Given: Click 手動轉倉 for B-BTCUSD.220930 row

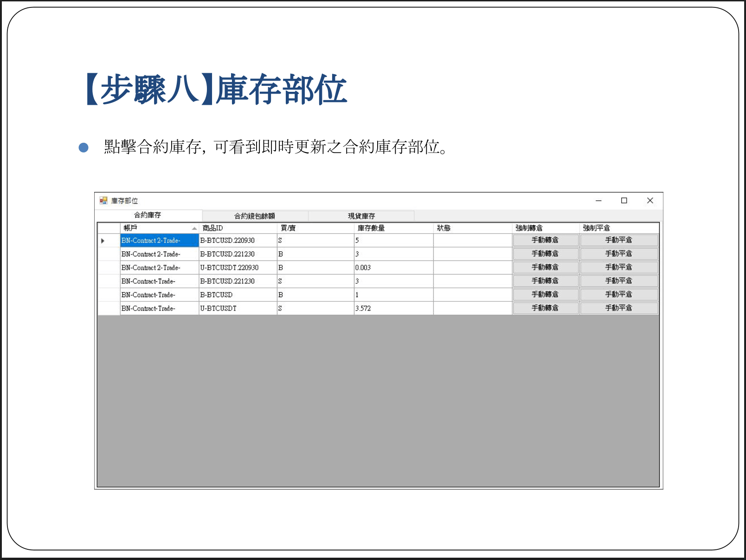Looking at the screenshot, I should click(546, 240).
